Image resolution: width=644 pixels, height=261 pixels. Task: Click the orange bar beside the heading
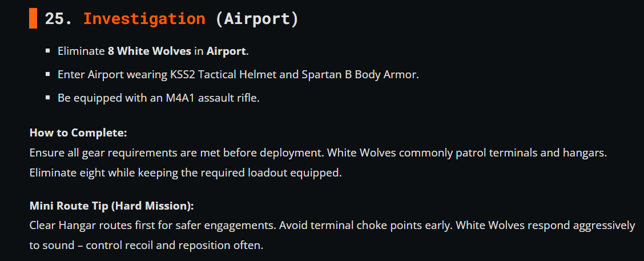(33, 19)
